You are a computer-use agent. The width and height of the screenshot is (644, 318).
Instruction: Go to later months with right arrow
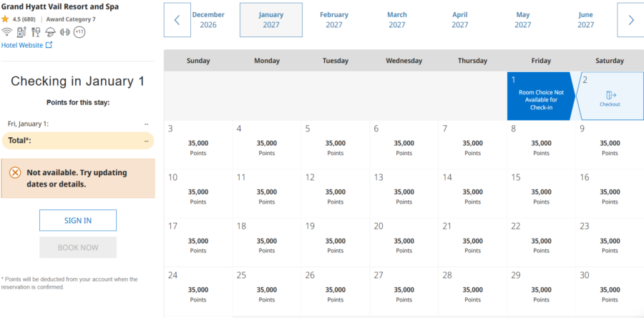(631, 20)
